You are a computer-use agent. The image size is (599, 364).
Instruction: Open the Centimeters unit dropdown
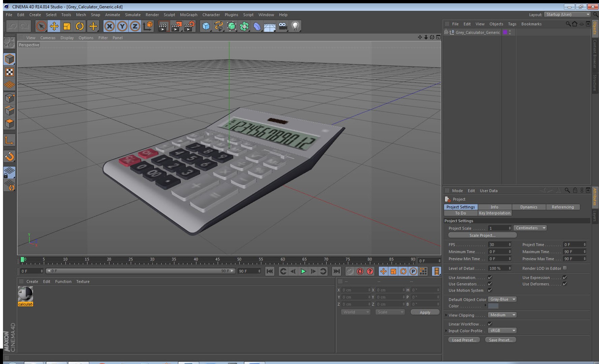(x=530, y=228)
